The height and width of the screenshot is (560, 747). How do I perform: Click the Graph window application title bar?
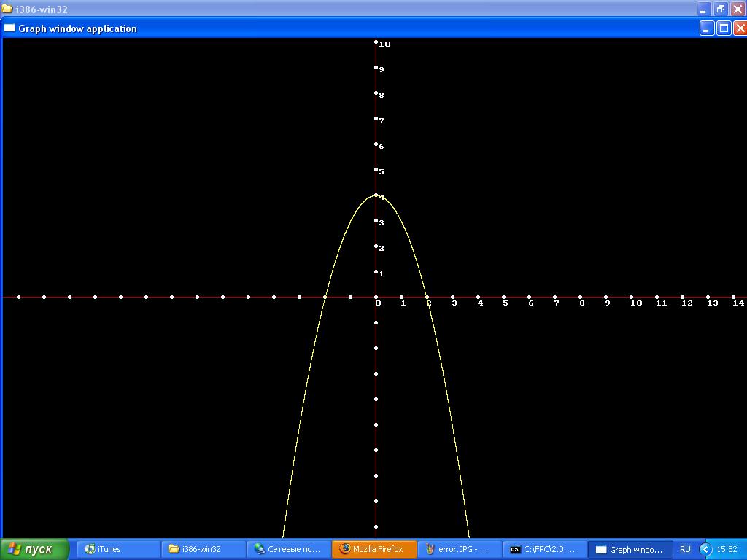[365, 28]
